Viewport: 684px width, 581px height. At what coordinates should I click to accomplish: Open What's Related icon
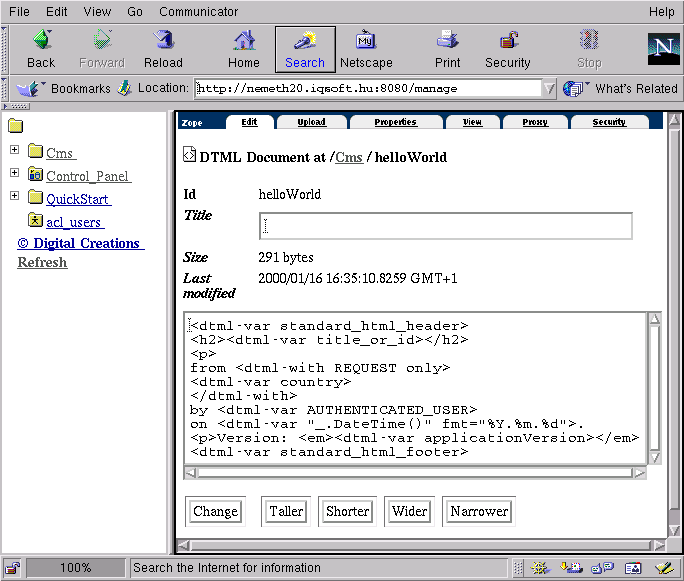click(575, 89)
